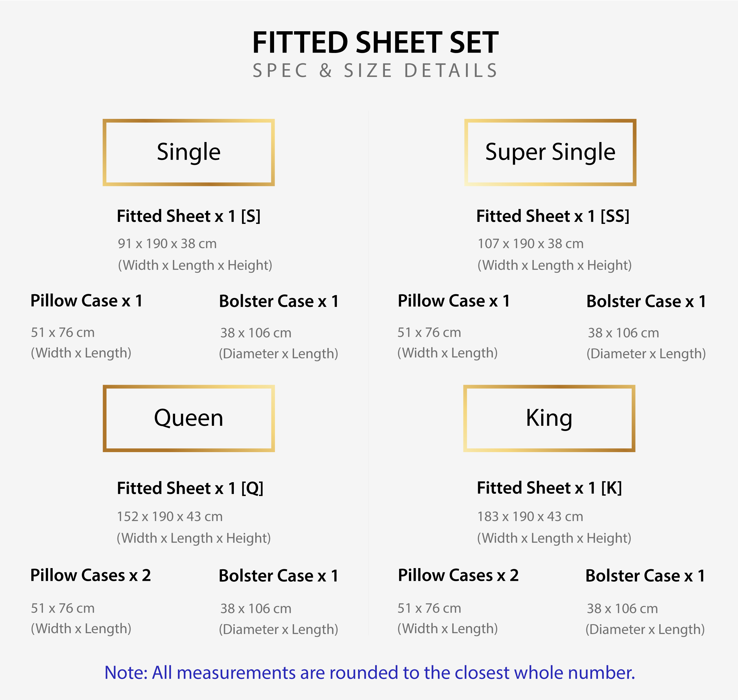Screen dimensions: 738x700
Task: Click the blue measurements note text
Action: (x=370, y=673)
